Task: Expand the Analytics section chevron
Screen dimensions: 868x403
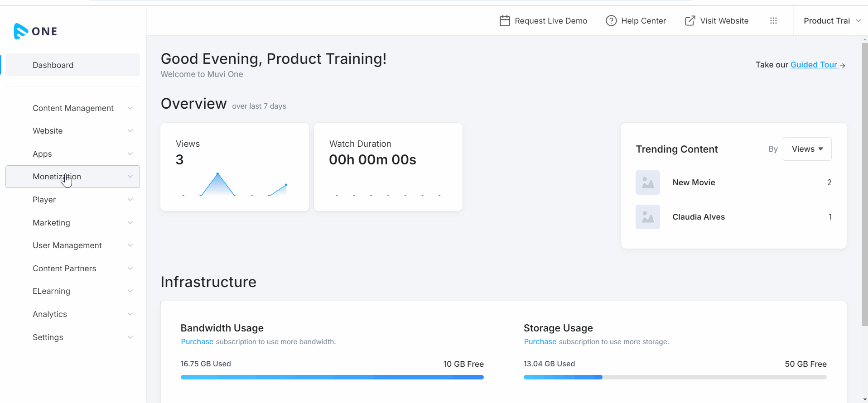Action: [130, 314]
